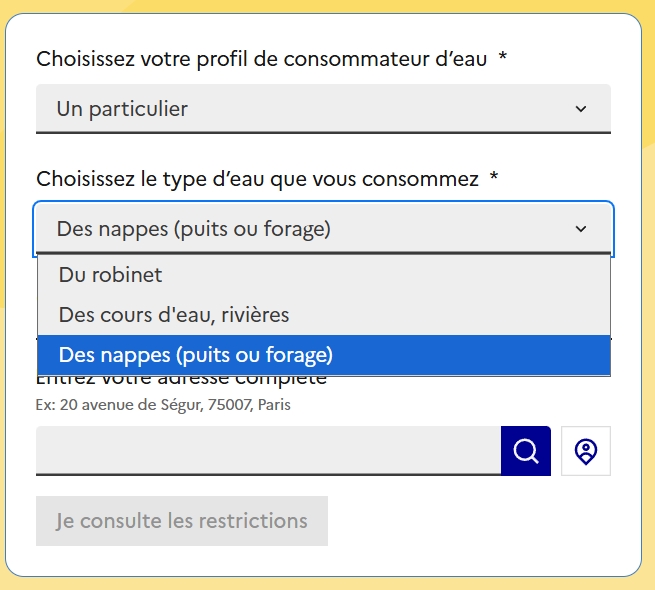The width and height of the screenshot is (655, 590).
Task: Click the Choisissez le type d'eau label
Action: coord(257,179)
